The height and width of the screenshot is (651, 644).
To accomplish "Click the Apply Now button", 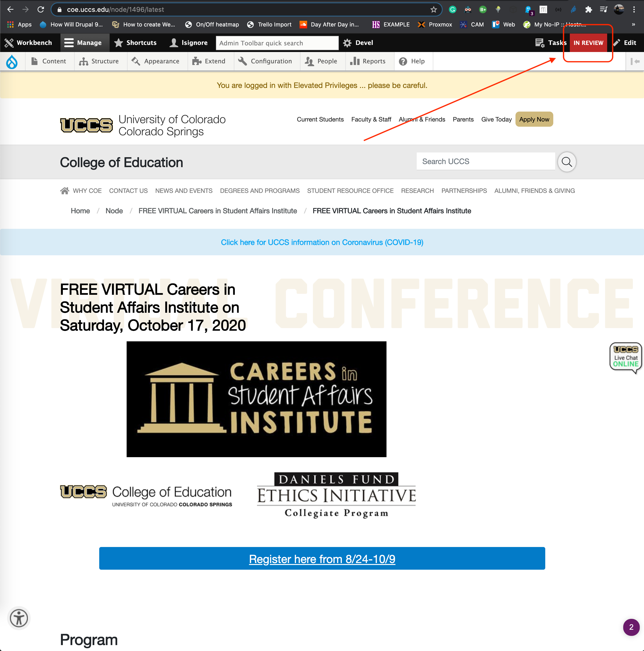I will point(534,119).
